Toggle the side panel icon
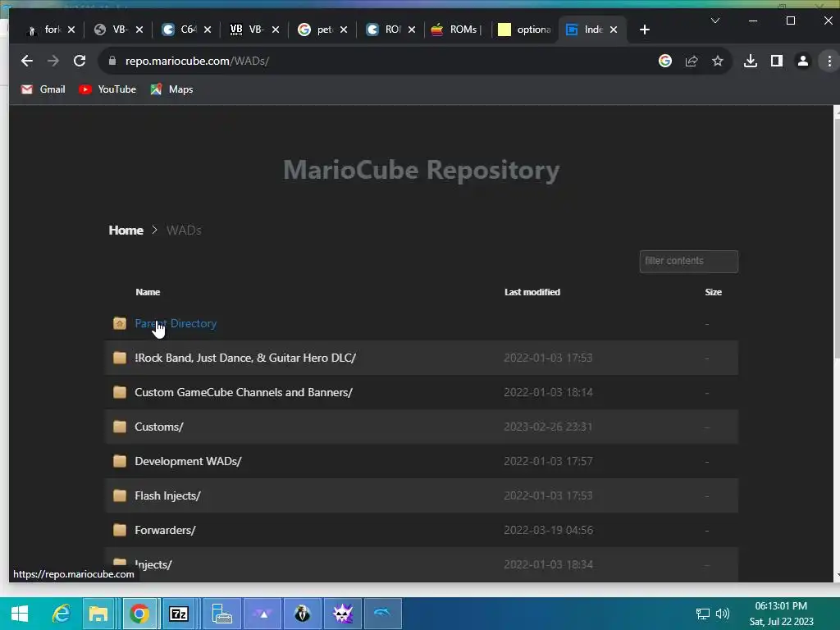This screenshot has height=630, width=840. (776, 61)
